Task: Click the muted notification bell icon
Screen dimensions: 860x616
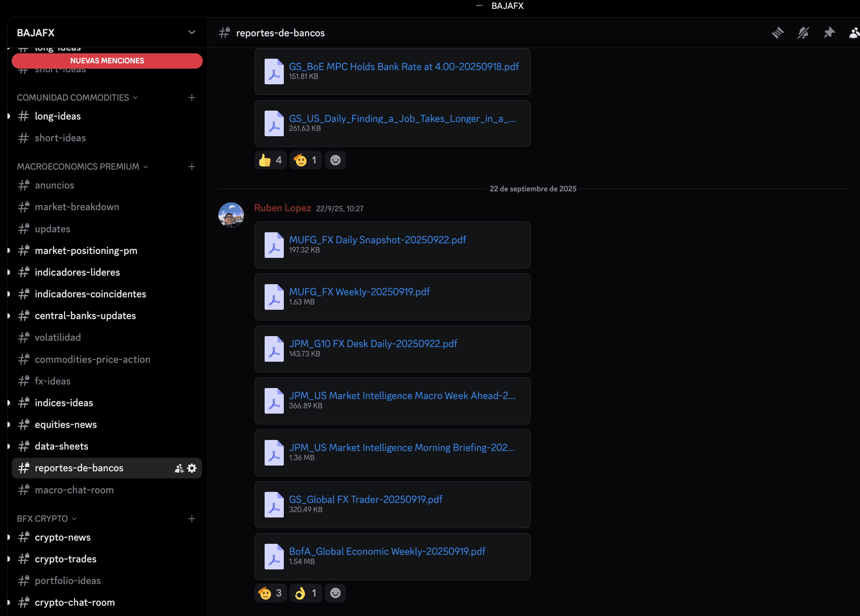Action: 803,33
